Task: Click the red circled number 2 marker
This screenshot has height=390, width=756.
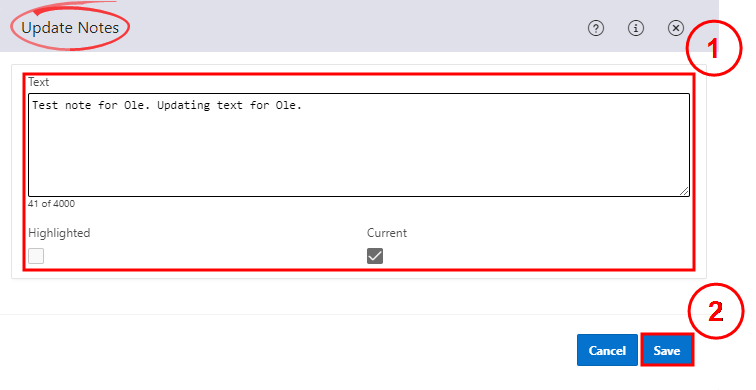Action: coord(716,311)
